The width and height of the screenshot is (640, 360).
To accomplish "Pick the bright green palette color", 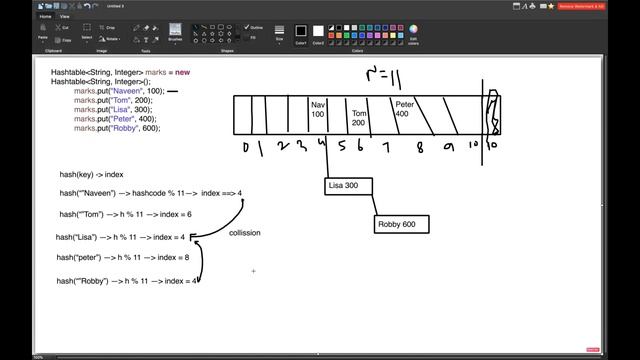I will click(347, 35).
